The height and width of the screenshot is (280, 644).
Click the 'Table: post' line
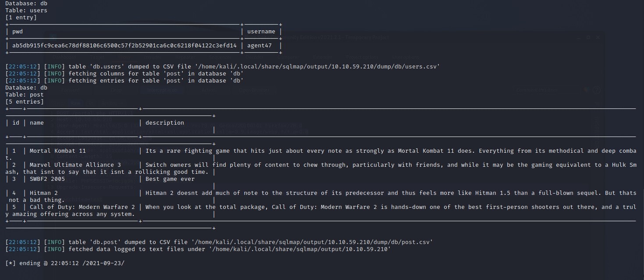click(x=25, y=95)
